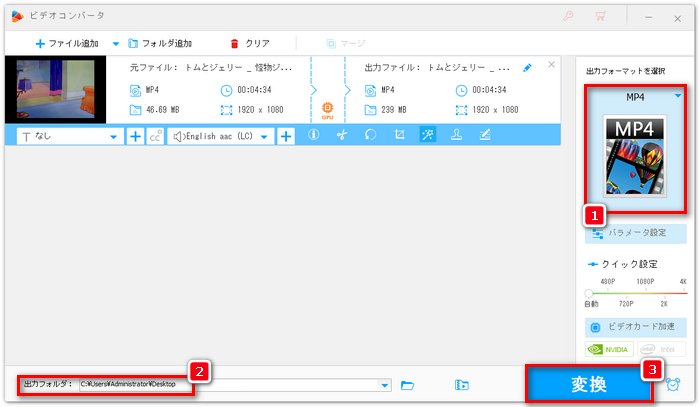This screenshot has height=407, width=700.
Task: Open the output folder browse icon
Action: click(x=408, y=384)
